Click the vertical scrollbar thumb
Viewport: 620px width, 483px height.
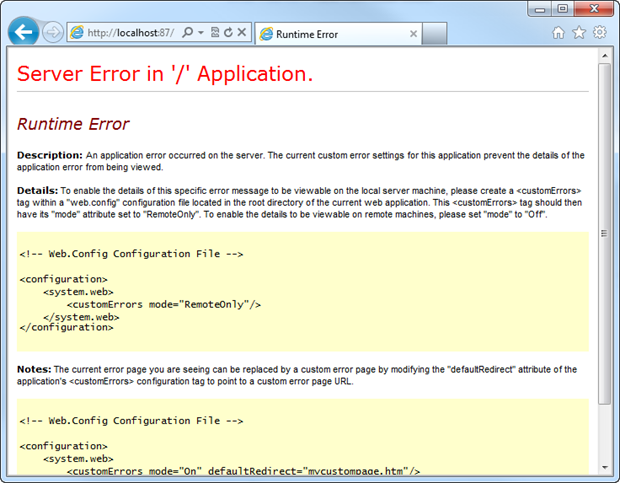click(x=605, y=234)
